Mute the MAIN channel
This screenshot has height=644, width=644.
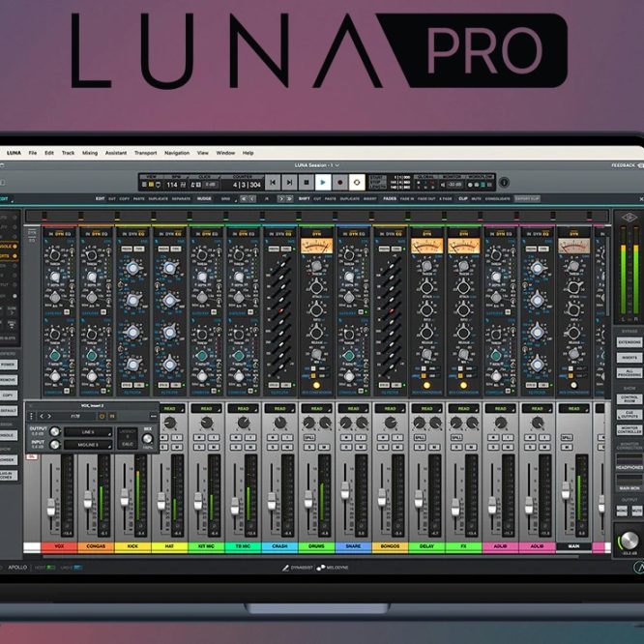point(568,447)
